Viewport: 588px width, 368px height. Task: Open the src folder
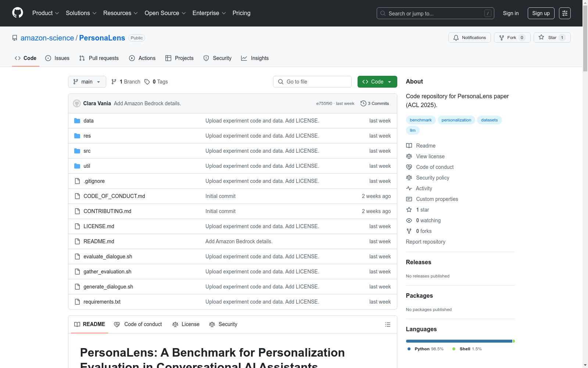[x=87, y=151]
